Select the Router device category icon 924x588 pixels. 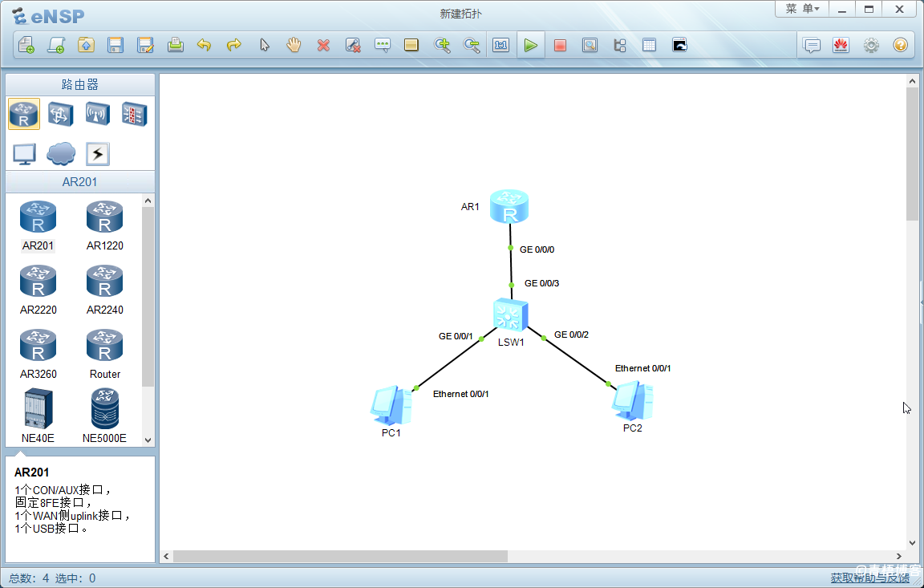tap(24, 114)
